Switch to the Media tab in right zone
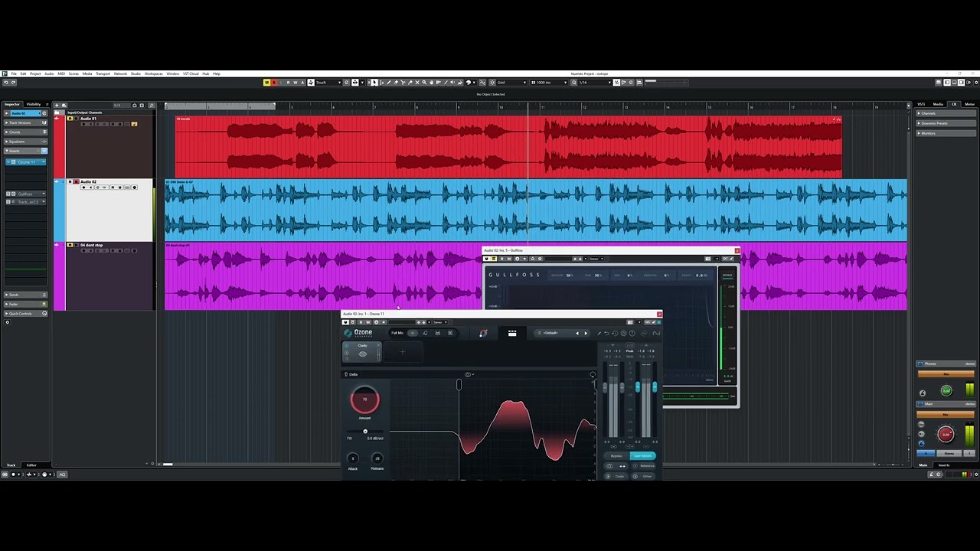 tap(938, 104)
